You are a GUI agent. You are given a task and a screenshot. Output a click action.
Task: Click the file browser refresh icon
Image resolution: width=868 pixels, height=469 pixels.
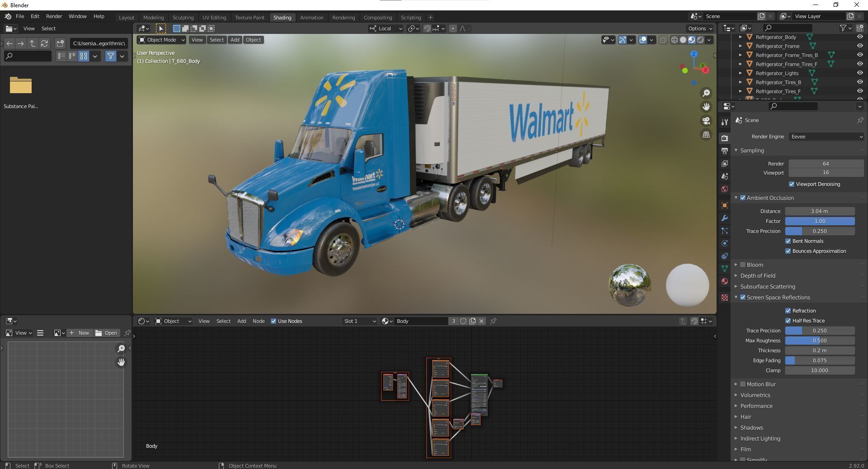[44, 43]
